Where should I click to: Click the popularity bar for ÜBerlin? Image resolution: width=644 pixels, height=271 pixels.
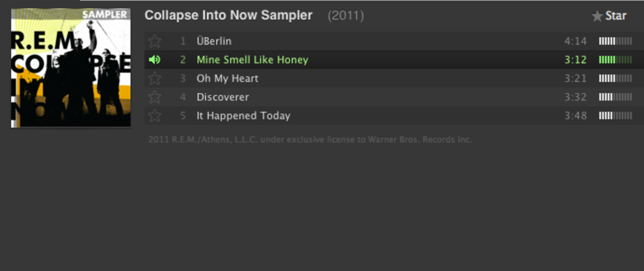(x=615, y=41)
